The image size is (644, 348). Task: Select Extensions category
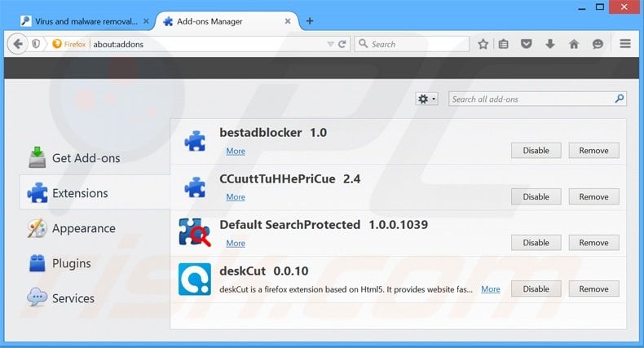coord(95,193)
